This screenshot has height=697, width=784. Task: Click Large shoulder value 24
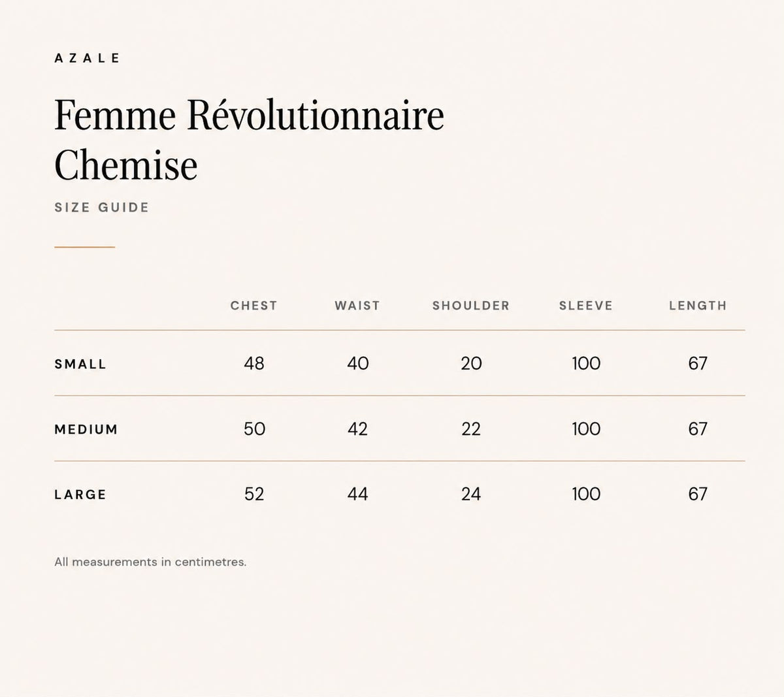click(471, 494)
